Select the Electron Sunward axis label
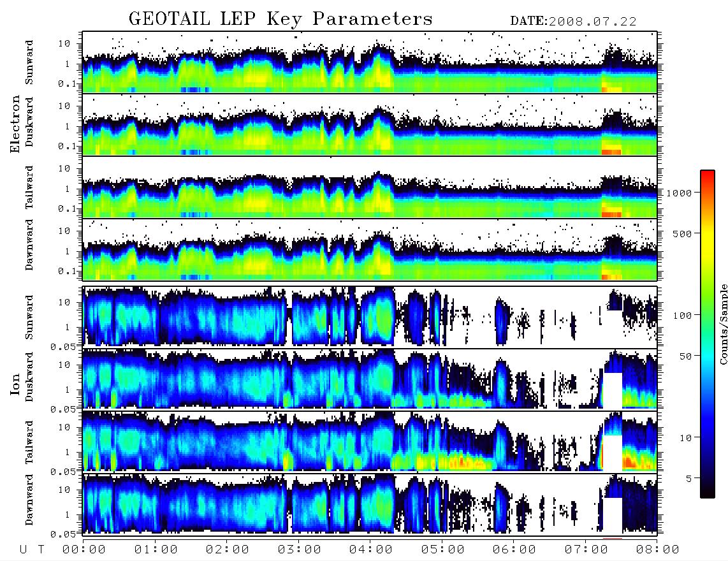Viewport: 728px width, 561px height. [29, 62]
